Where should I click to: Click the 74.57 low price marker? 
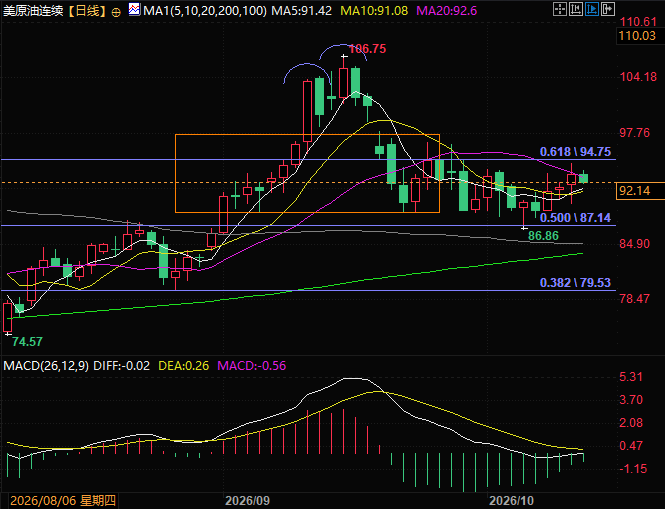pyautogui.click(x=27, y=342)
